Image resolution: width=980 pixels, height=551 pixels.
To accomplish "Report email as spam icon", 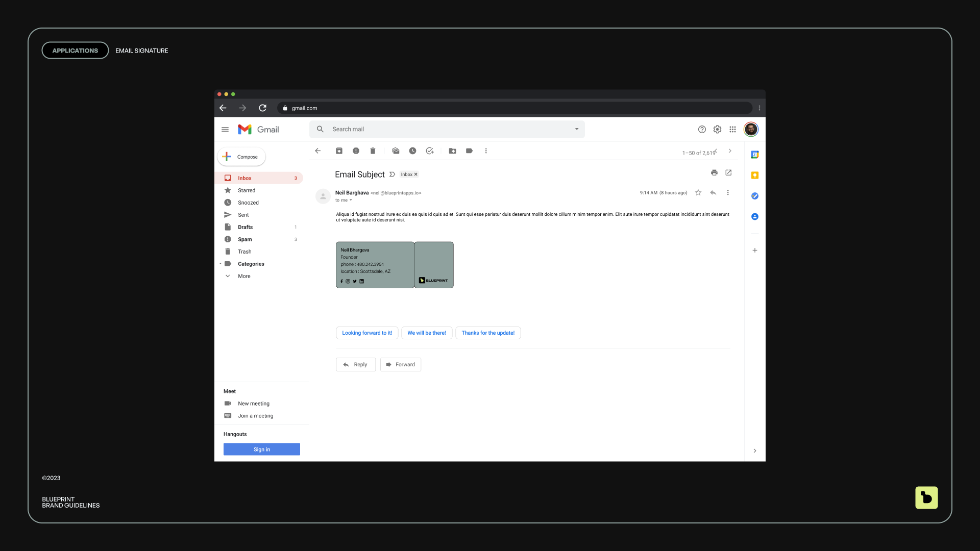I will tap(356, 151).
